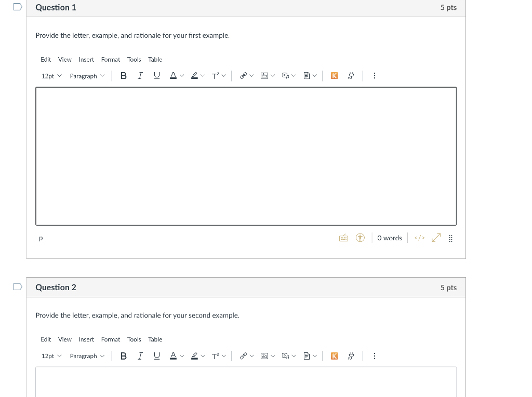Click Question 1 editor resize handle

(450, 238)
